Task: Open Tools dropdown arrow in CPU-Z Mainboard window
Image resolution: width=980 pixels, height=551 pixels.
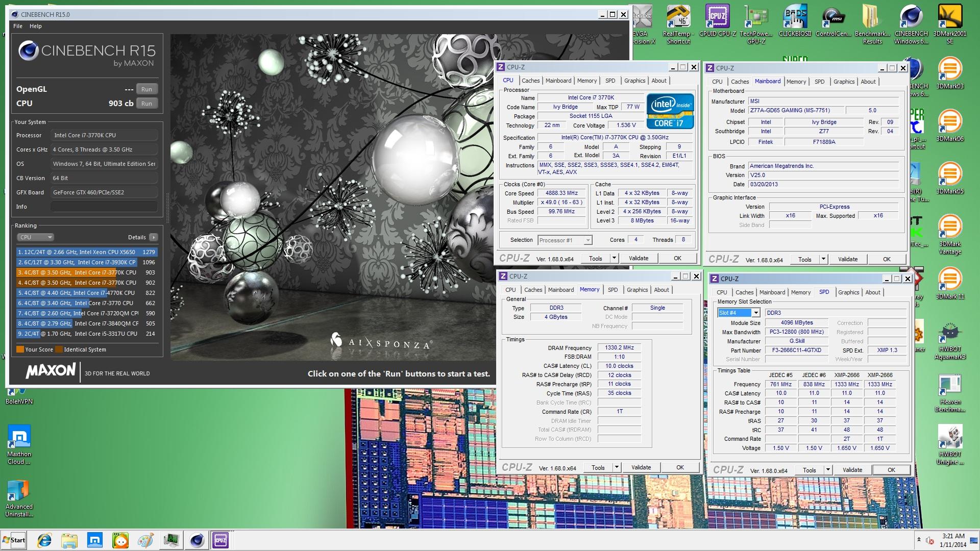Action: (823, 259)
